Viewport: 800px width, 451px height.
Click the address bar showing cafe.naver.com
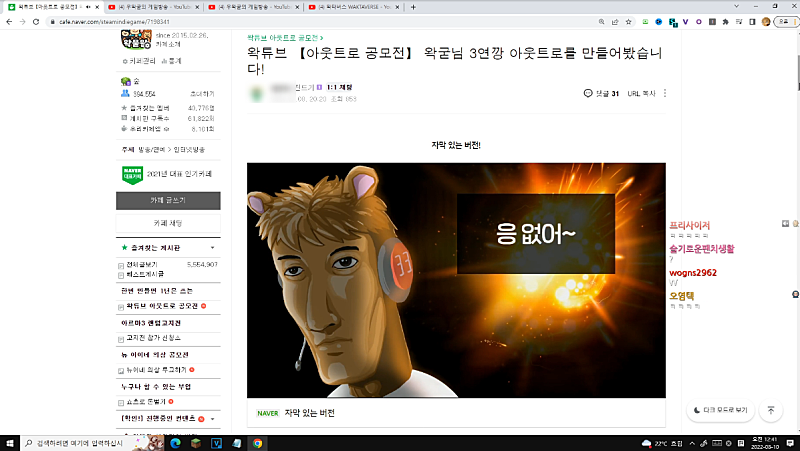pos(321,22)
